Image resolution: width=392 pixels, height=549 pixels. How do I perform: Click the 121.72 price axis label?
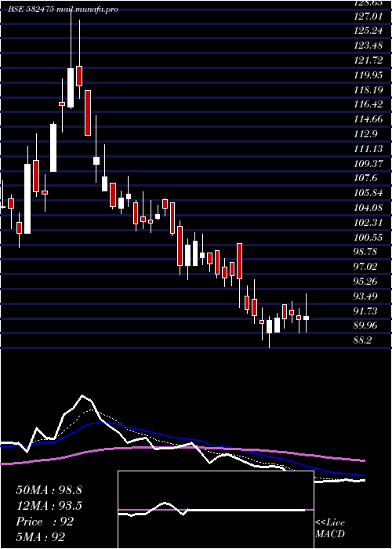point(368,60)
